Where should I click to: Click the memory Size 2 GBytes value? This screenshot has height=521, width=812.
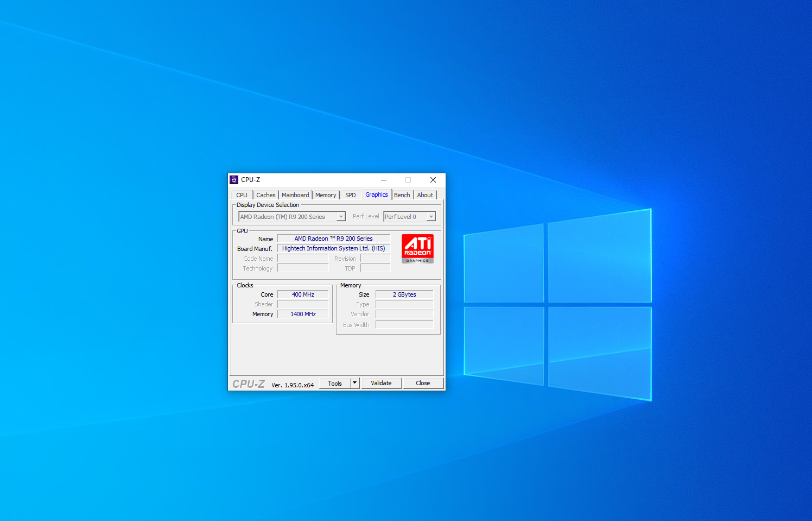pos(404,294)
